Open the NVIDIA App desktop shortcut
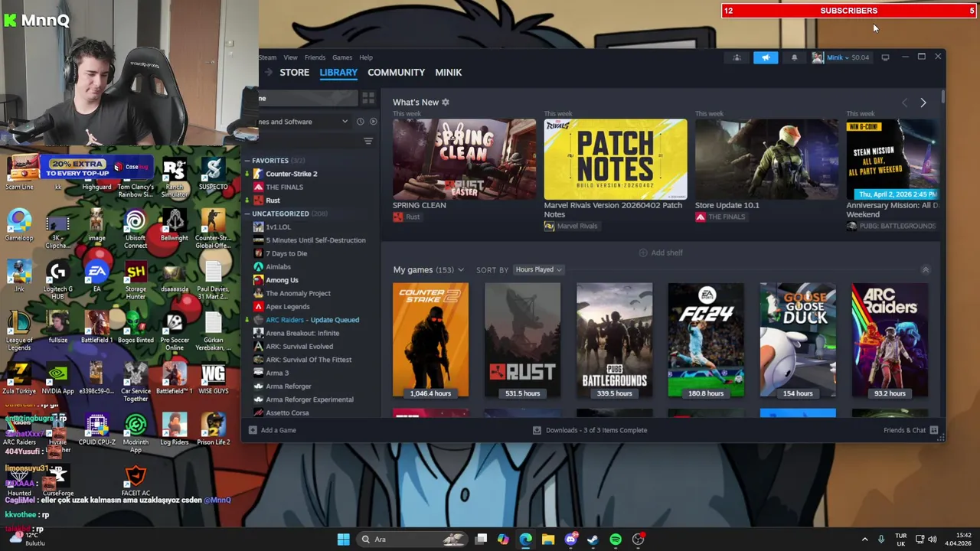 pyautogui.click(x=57, y=379)
